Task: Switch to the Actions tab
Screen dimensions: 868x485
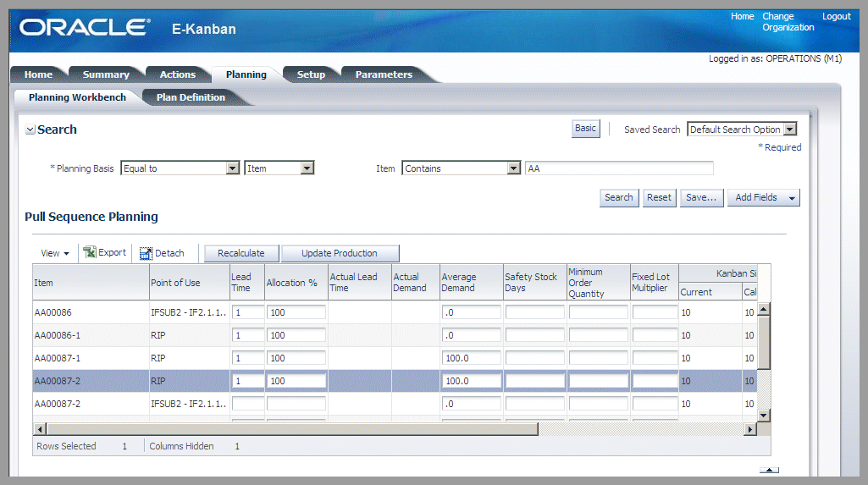Action: (178, 74)
